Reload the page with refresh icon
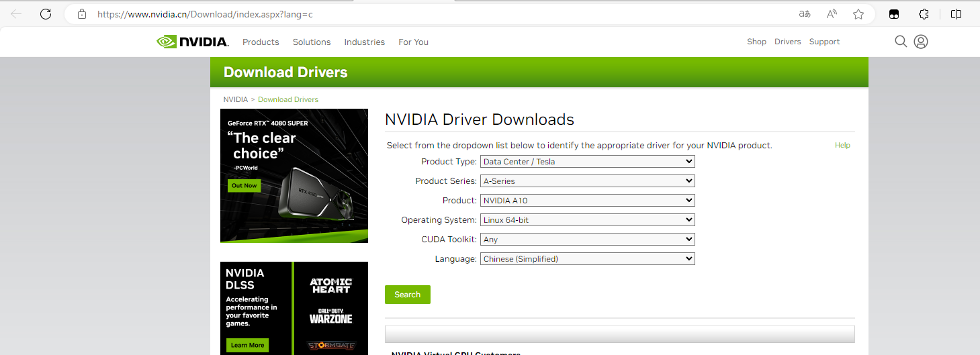 46,13
